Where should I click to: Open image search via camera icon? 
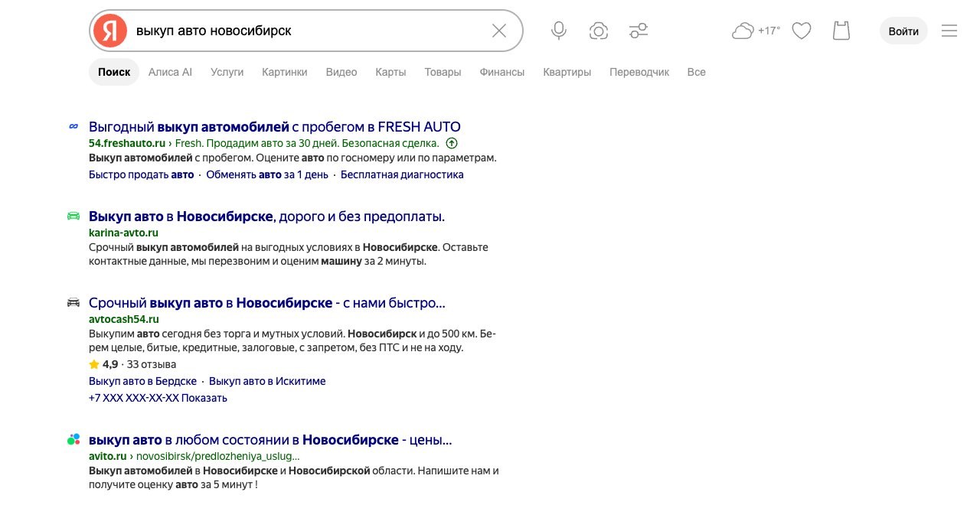(599, 31)
